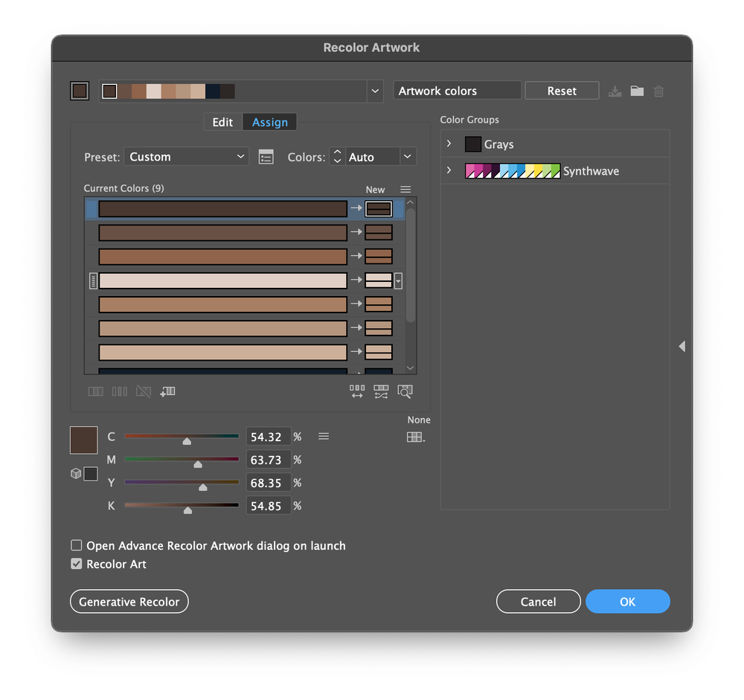Image resolution: width=744 pixels, height=700 pixels.
Task: Select the dark brown current color bar
Action: [x=223, y=209]
